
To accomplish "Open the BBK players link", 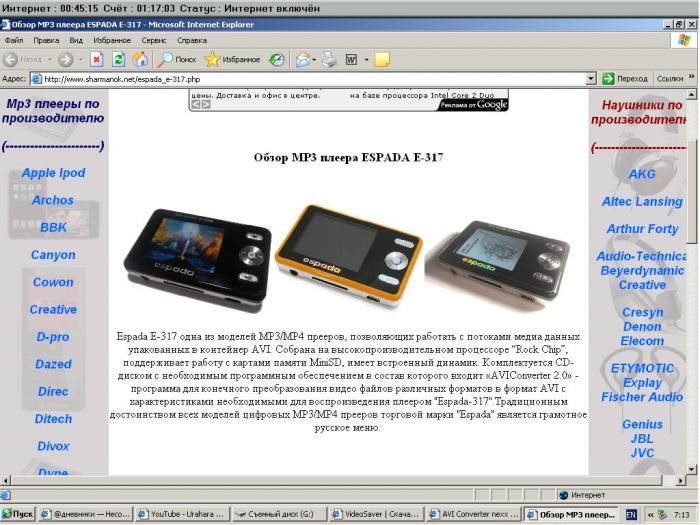I will 53,227.
